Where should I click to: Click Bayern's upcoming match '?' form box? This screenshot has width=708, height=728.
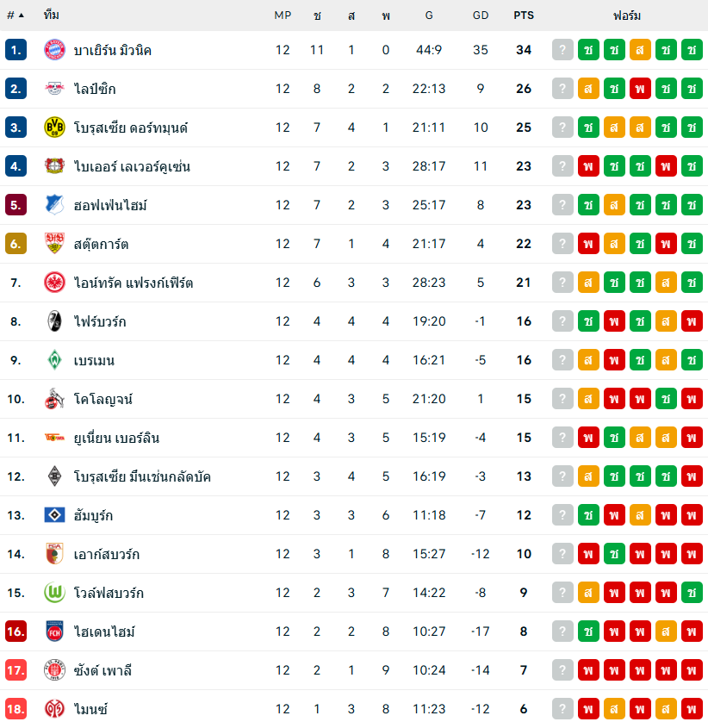[562, 50]
